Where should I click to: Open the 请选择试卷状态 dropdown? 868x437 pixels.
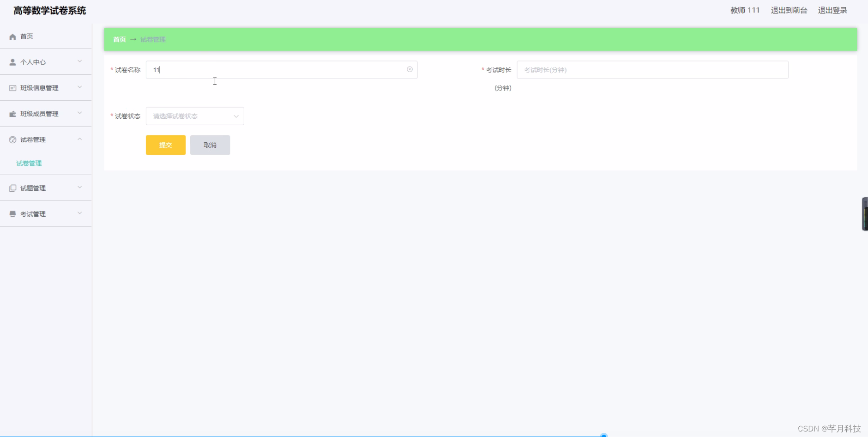(195, 116)
